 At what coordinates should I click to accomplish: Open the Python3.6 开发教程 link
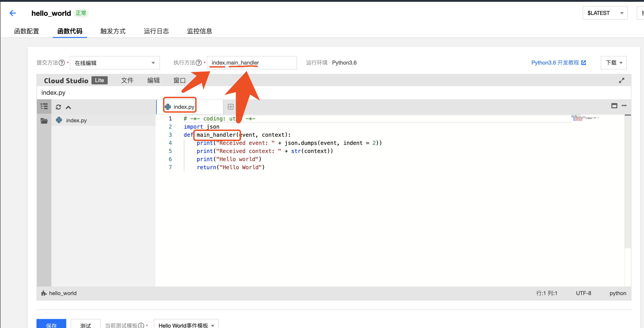coord(555,62)
